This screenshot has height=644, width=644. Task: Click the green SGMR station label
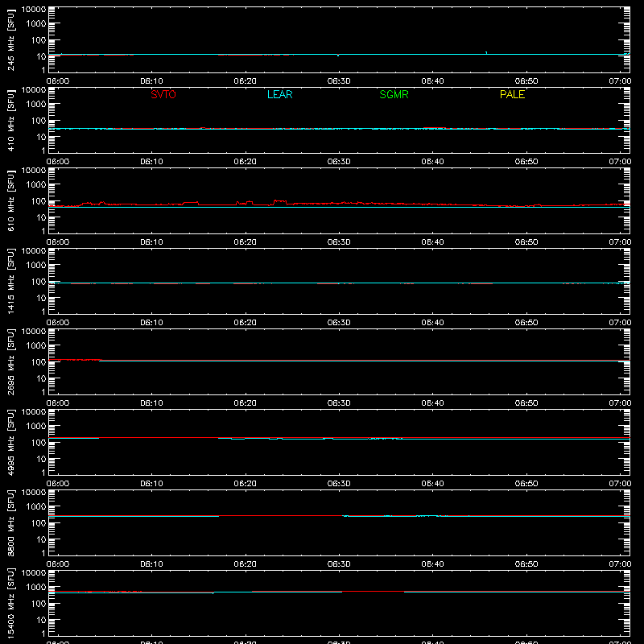click(394, 94)
